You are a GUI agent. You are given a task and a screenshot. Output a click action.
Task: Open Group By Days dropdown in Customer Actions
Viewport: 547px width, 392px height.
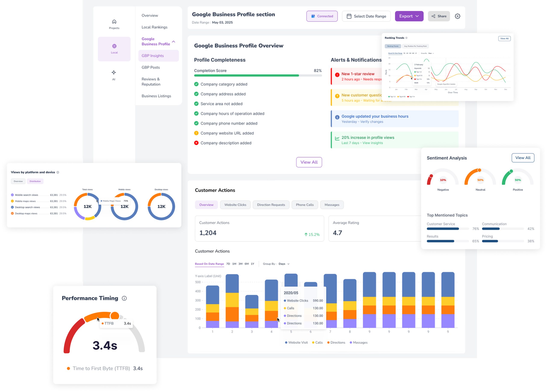(284, 264)
